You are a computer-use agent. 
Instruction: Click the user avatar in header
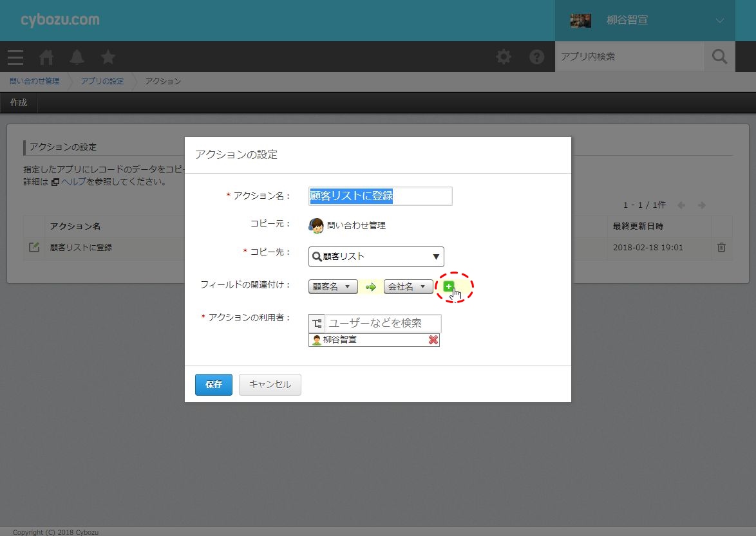580,20
